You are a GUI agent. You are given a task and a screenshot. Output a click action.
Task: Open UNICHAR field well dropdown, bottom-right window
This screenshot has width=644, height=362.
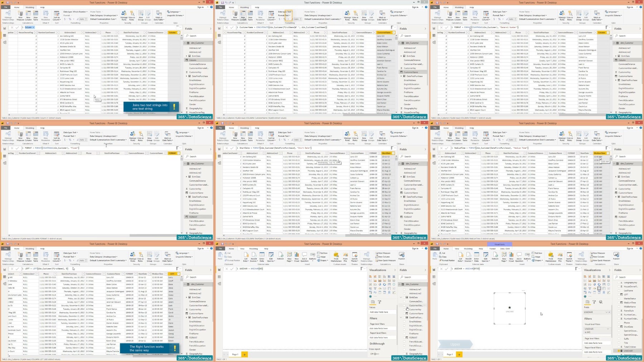606,312
